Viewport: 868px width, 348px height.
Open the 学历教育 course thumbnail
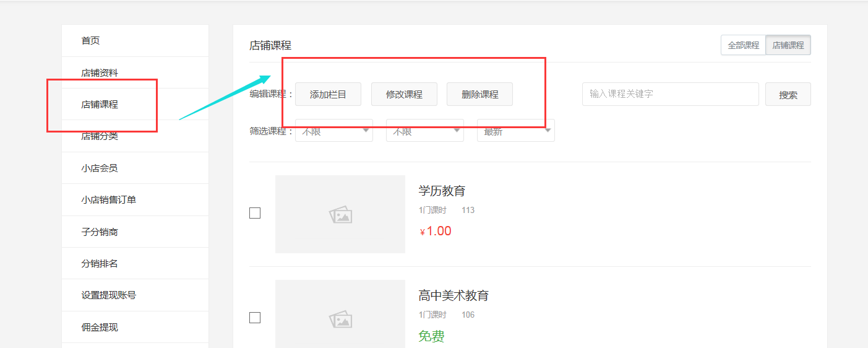(x=340, y=214)
